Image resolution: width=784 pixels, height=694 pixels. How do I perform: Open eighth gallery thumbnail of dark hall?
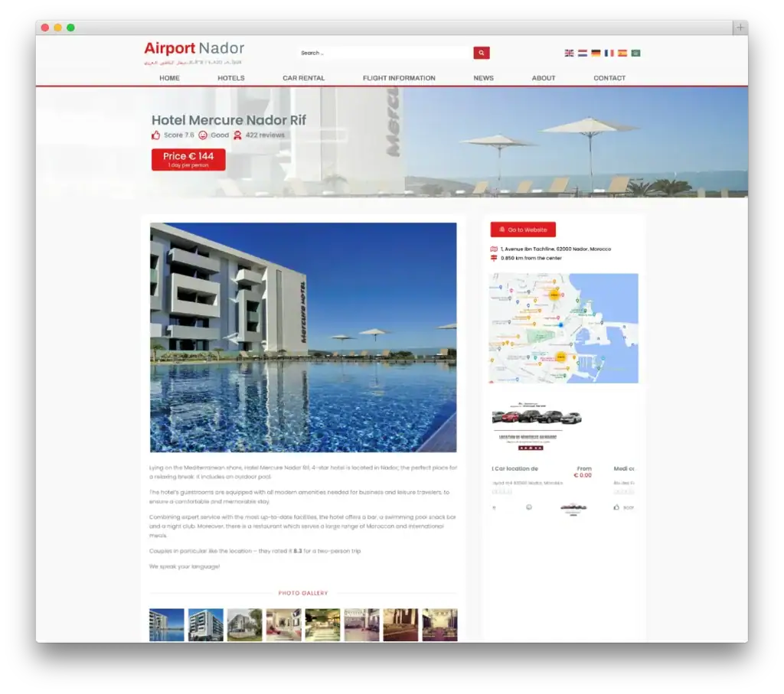[x=439, y=624]
